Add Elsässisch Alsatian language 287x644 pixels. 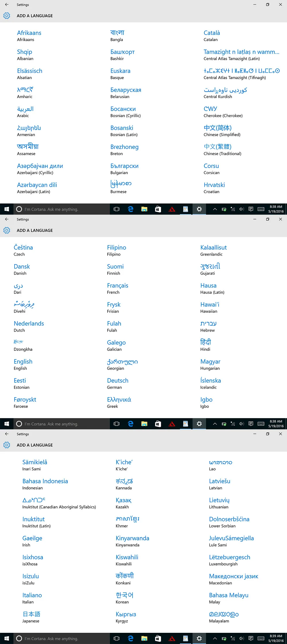point(30,74)
